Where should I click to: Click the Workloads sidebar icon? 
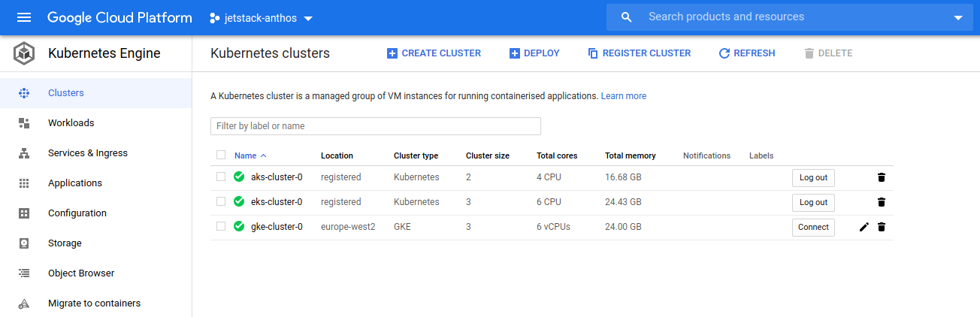[x=24, y=123]
